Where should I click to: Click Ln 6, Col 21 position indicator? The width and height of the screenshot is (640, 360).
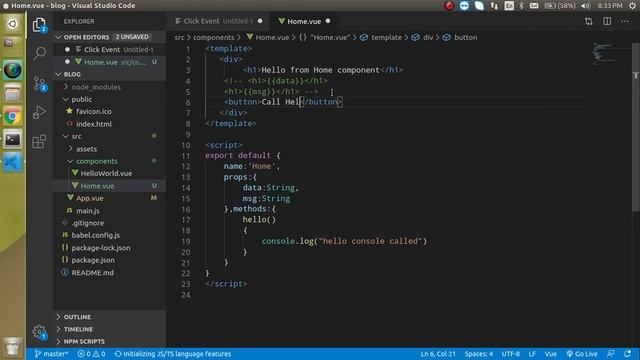tap(438, 354)
